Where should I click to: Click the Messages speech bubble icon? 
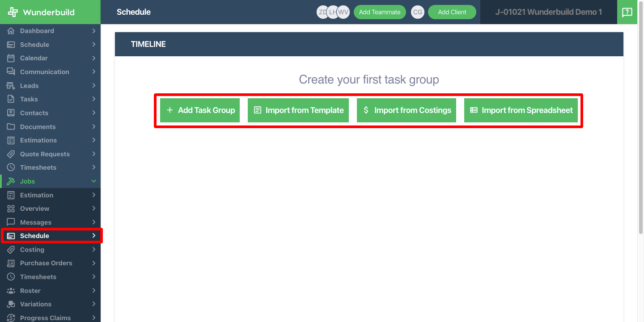pos(11,222)
